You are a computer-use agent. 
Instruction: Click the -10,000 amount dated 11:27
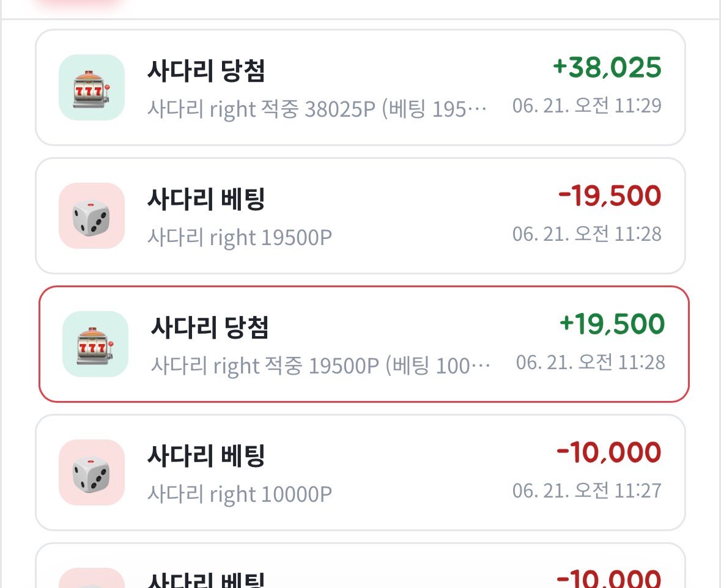609,452
